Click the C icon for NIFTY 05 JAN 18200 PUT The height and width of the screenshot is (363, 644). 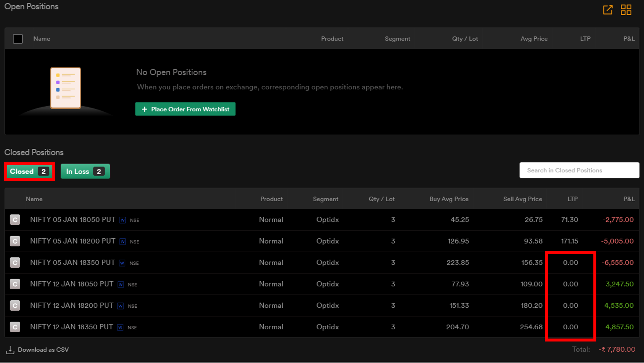click(15, 241)
